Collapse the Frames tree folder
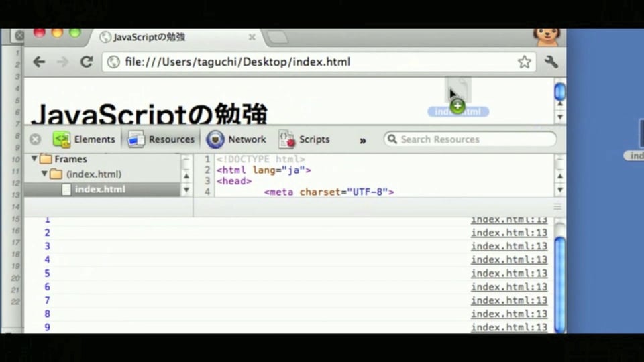This screenshot has width=644, height=362. pos(34,158)
